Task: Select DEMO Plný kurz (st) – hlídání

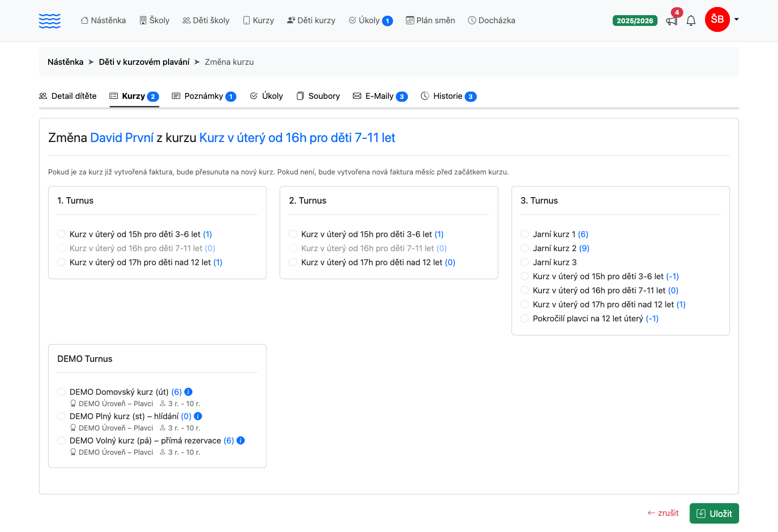Action: [x=62, y=416]
